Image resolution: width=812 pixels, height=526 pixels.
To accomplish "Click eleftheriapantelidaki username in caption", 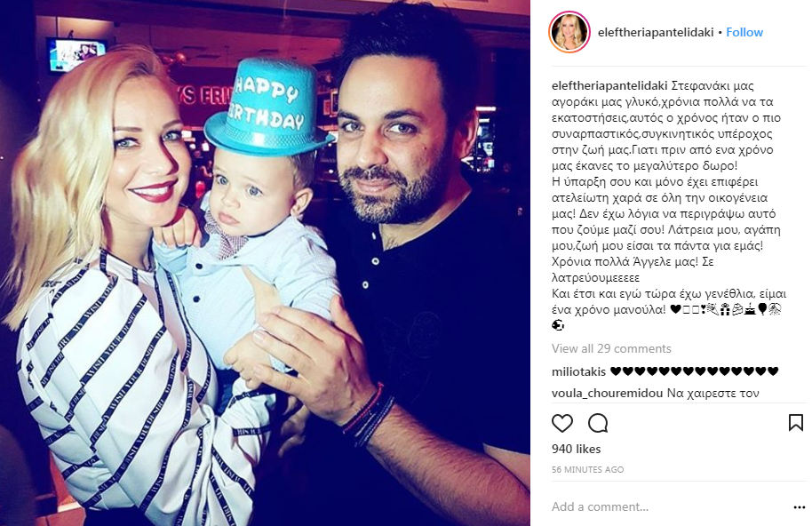I will click(609, 86).
